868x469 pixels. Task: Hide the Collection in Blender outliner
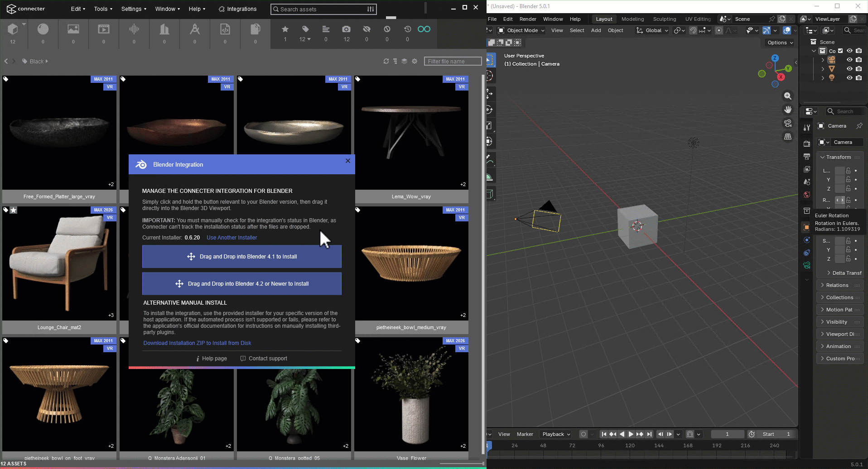[849, 51]
